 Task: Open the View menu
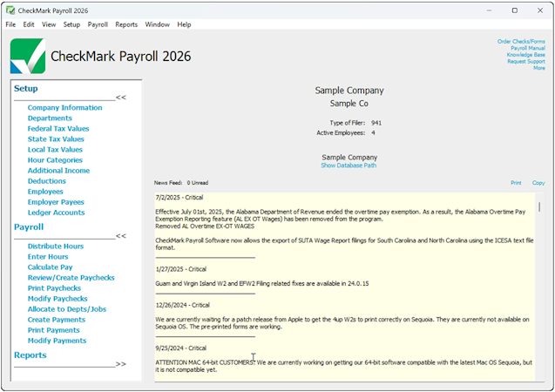point(49,24)
